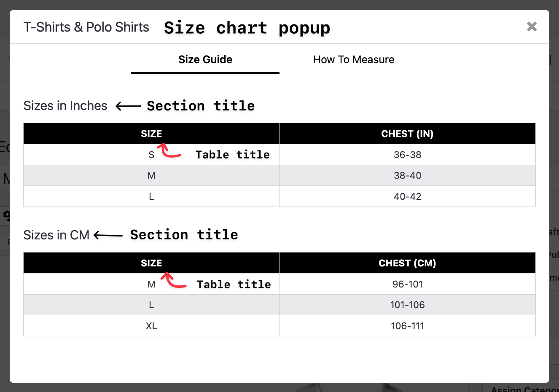559x392 pixels.
Task: Click size S in the inches table
Action: click(x=151, y=155)
